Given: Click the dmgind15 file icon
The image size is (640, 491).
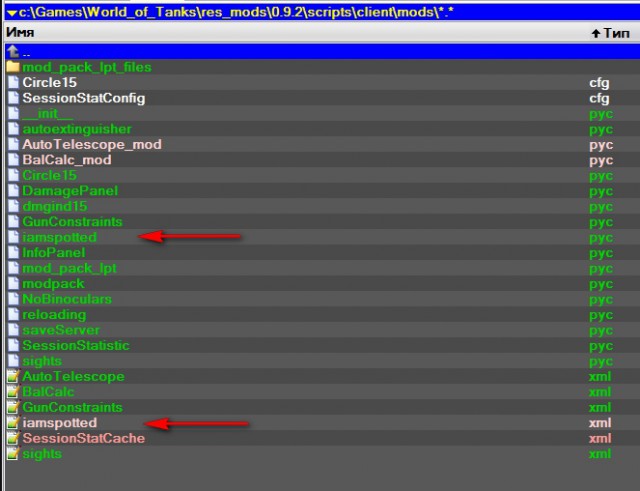Looking at the screenshot, I should 13,207.
